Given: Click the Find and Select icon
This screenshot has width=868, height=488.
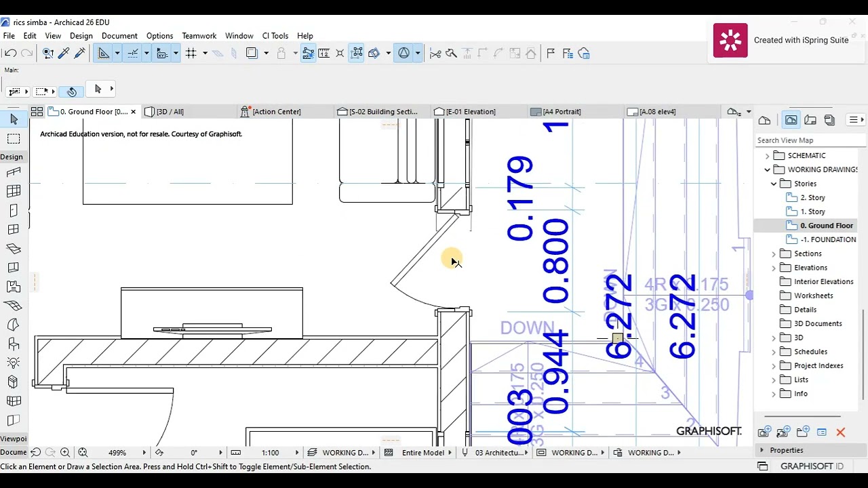Looking at the screenshot, I should point(47,54).
